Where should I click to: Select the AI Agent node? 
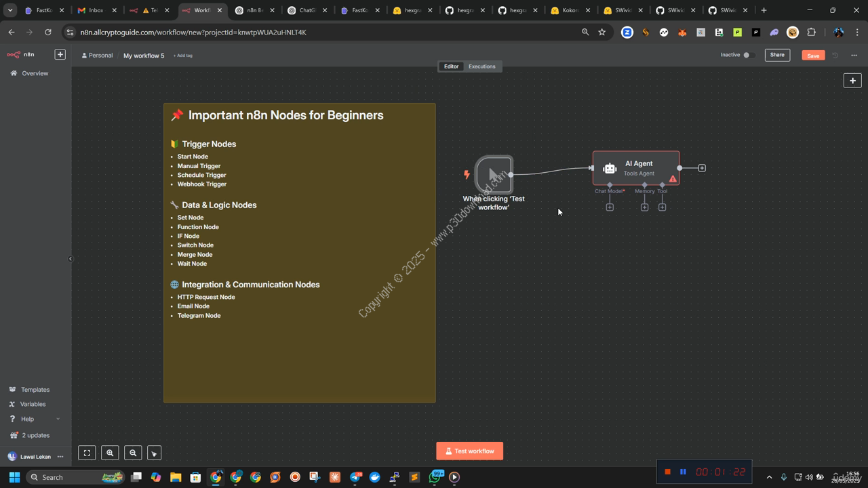pyautogui.click(x=636, y=168)
